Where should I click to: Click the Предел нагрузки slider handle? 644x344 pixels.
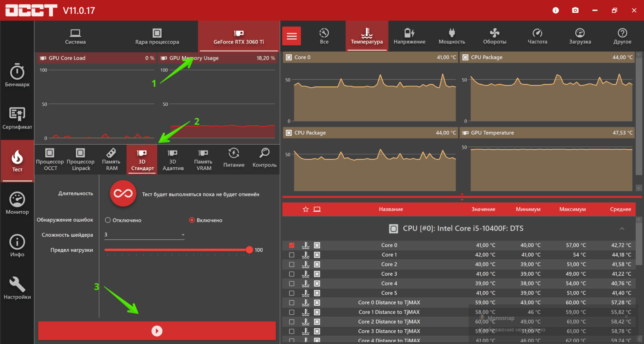coord(249,250)
